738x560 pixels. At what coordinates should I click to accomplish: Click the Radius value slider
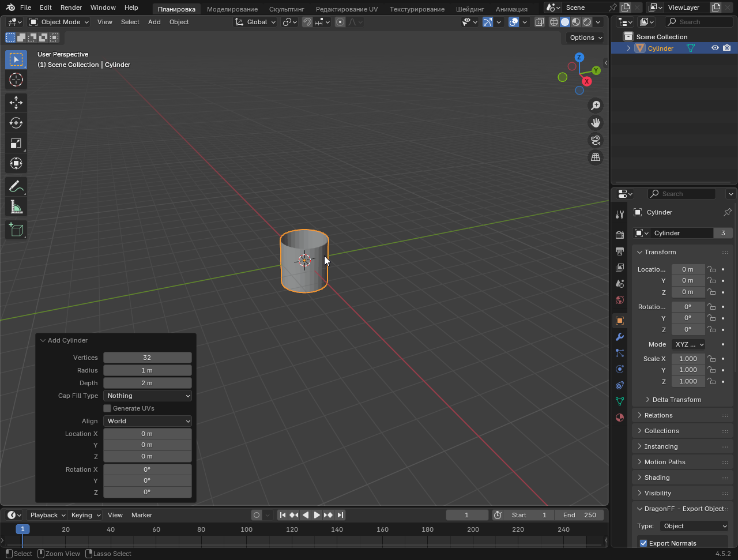coord(147,370)
